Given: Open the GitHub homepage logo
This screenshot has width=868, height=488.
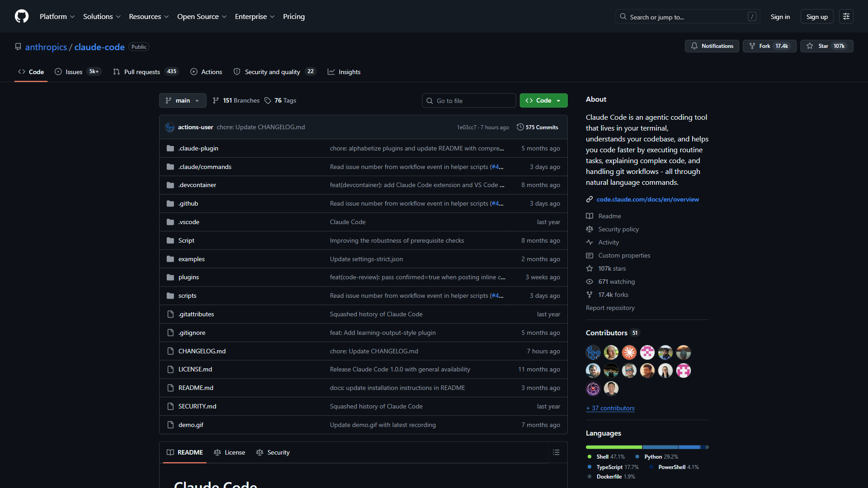Looking at the screenshot, I should pyautogui.click(x=22, y=16).
